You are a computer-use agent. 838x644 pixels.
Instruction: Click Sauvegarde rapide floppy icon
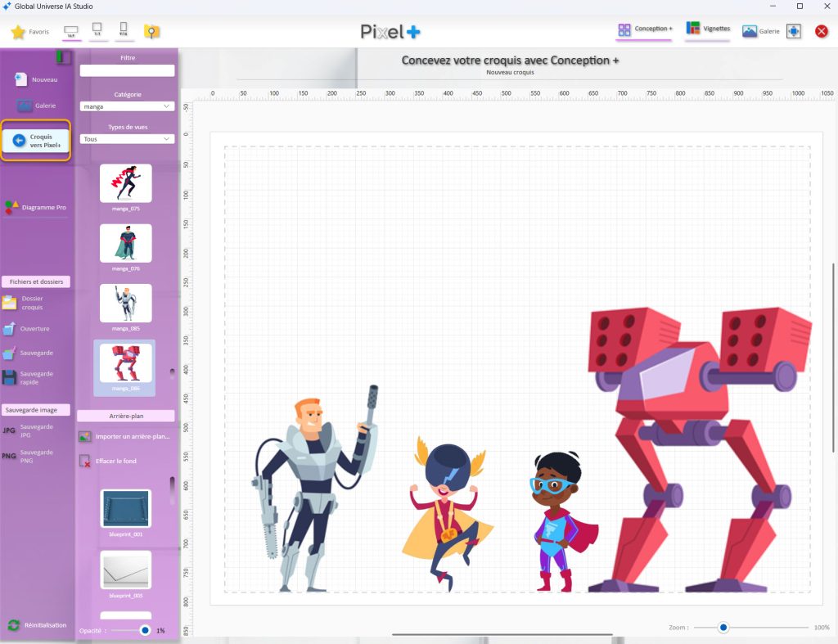coord(10,378)
